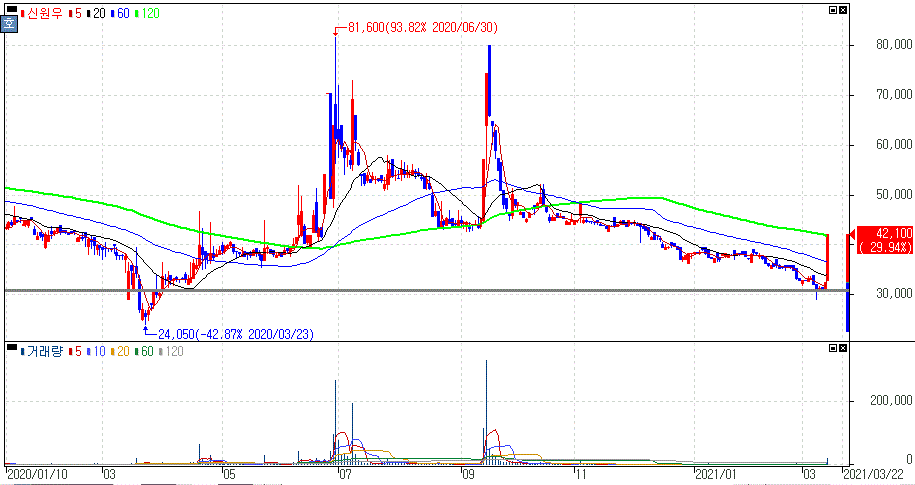Close the price chart panel
Screen dimensions: 915x485
point(843,10)
